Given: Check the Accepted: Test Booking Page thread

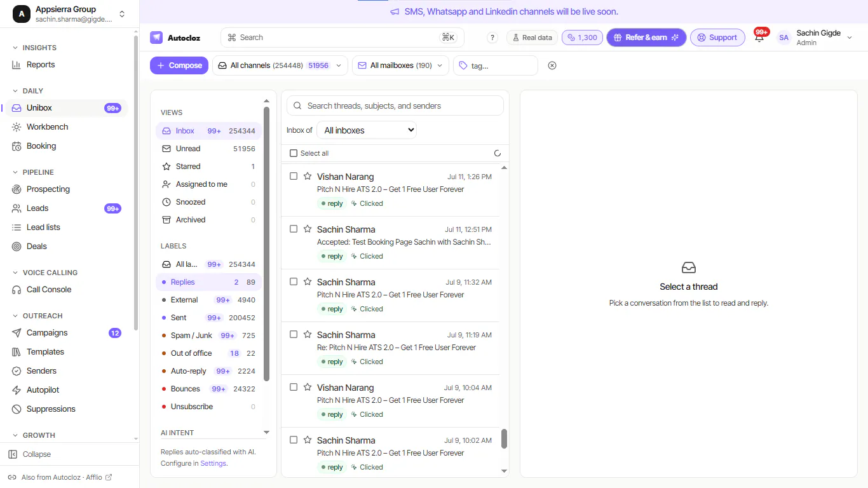Looking at the screenshot, I should pos(294,229).
